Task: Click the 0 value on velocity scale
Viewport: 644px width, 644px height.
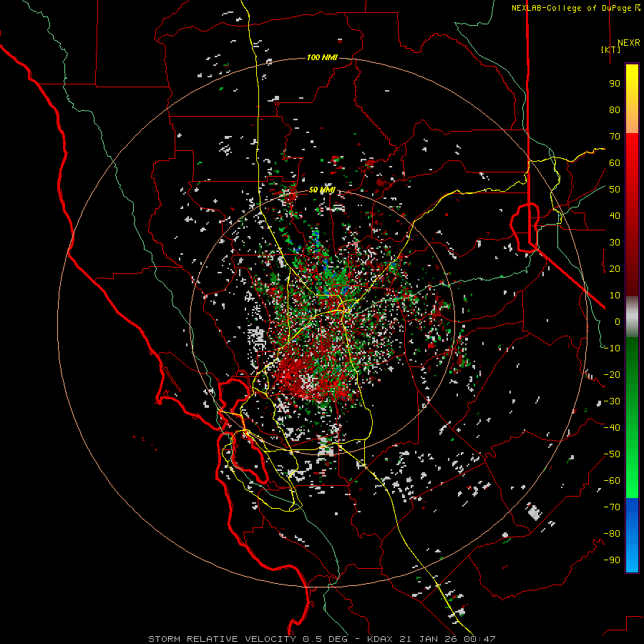Action: click(x=618, y=321)
